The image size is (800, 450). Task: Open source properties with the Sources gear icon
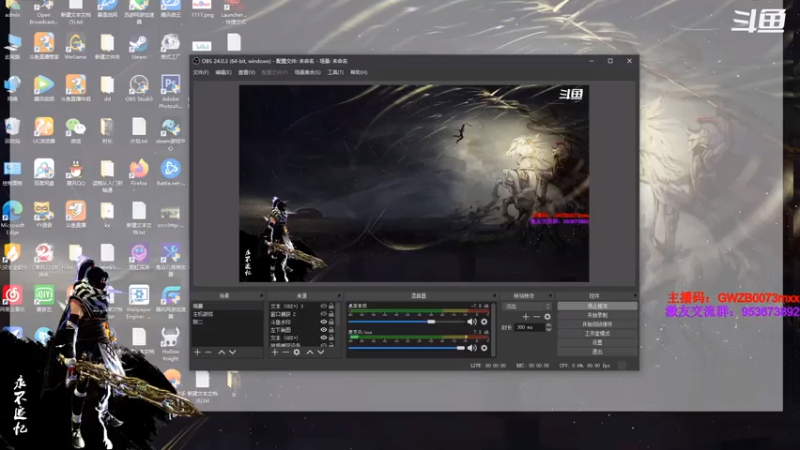[296, 352]
